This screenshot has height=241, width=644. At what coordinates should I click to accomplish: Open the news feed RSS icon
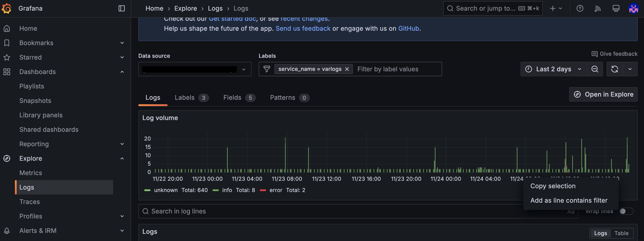click(x=598, y=9)
